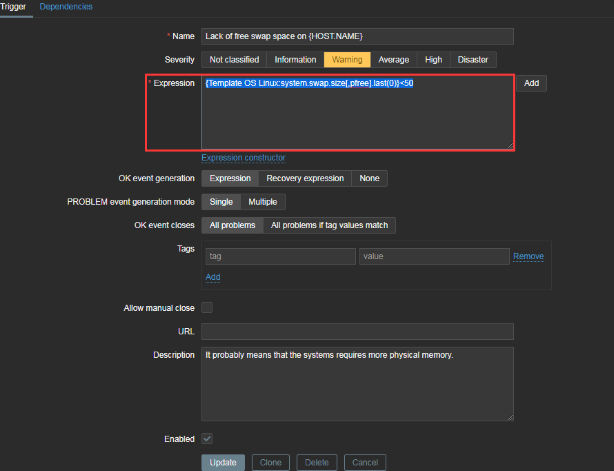Choose the Average severity level

tap(393, 60)
